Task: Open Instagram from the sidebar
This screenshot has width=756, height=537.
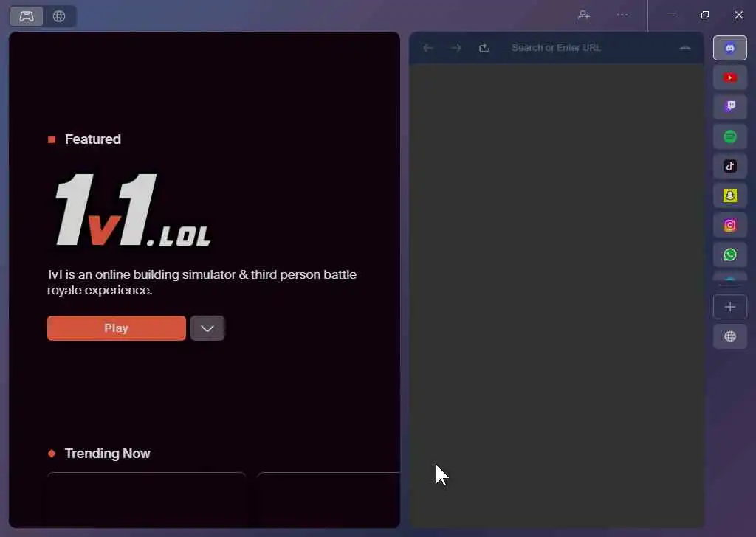Action: click(730, 226)
